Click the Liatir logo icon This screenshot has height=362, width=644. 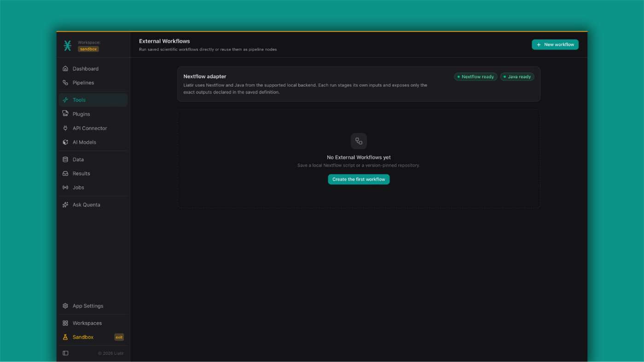click(x=68, y=46)
